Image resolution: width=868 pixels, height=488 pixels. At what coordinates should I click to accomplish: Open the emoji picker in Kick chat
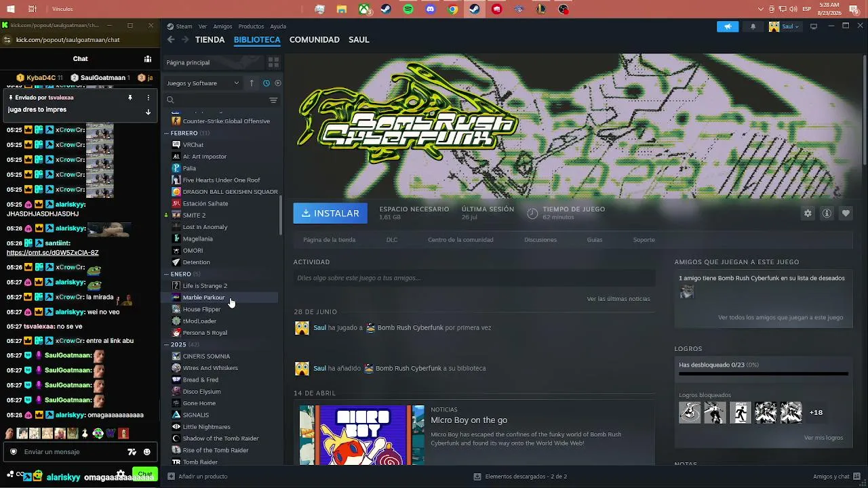point(147,452)
